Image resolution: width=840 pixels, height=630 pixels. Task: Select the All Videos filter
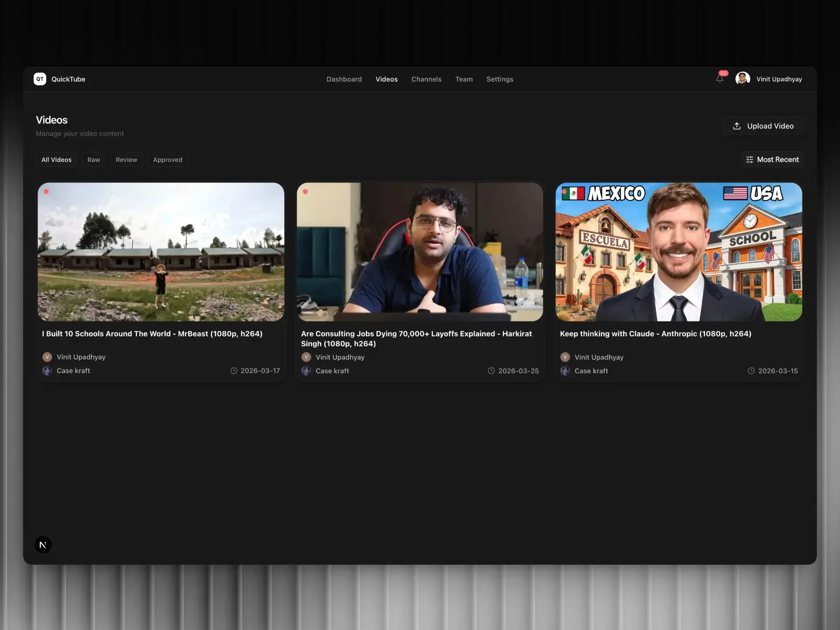coord(56,160)
